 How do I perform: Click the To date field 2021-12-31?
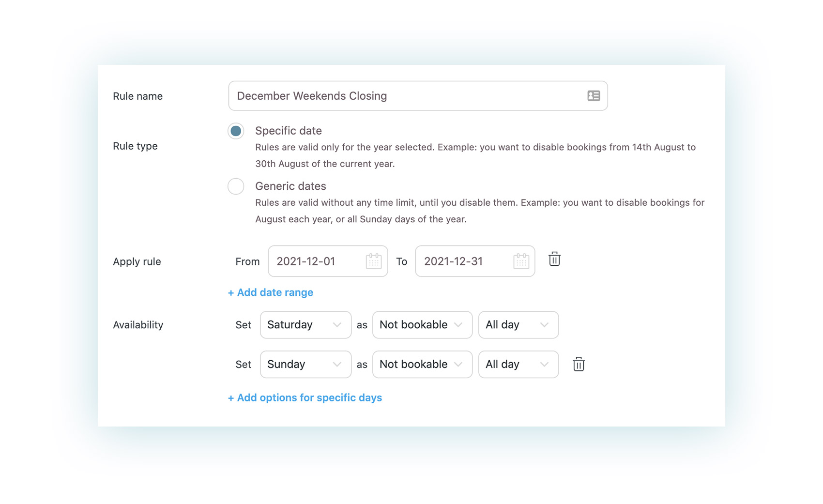[x=475, y=261]
